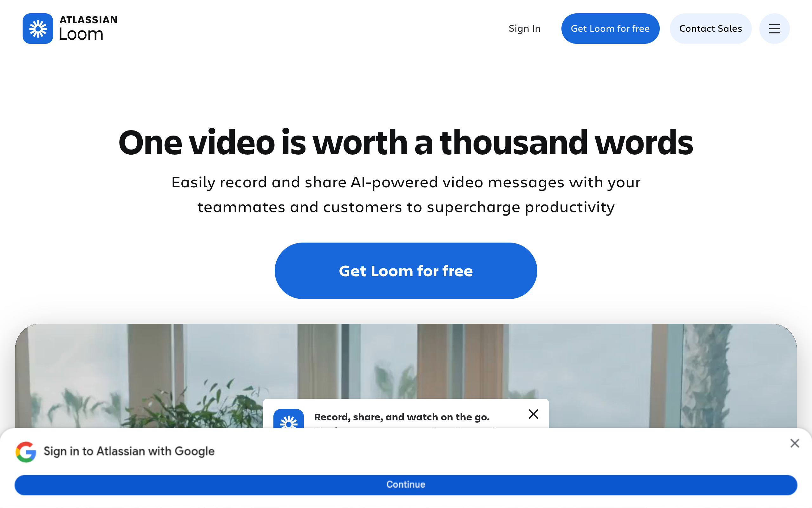Click the Atlassian Loom logo icon

(x=38, y=29)
